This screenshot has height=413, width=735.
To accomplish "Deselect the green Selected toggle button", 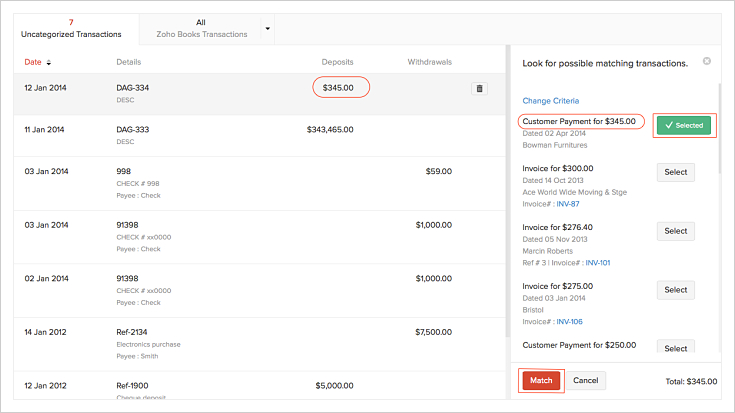I will 682,125.
